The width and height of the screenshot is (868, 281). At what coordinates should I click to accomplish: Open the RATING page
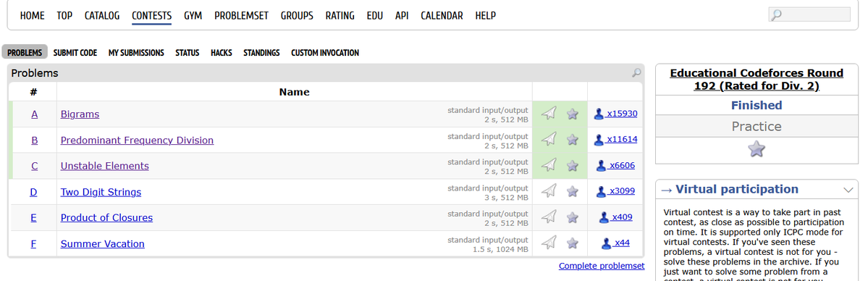pyautogui.click(x=340, y=15)
